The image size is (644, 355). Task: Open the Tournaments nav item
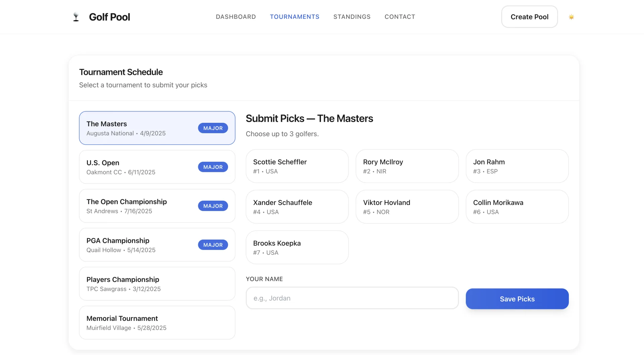coord(294,17)
